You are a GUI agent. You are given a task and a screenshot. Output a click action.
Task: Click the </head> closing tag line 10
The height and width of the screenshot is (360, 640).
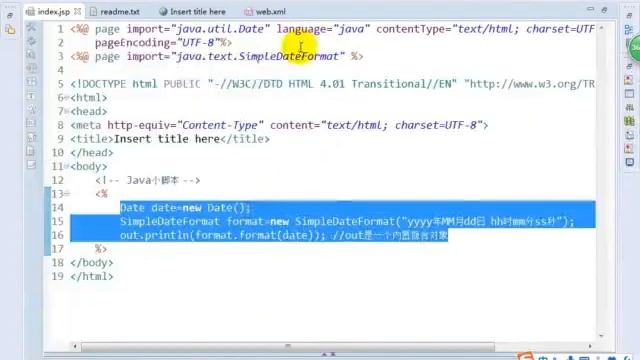click(x=91, y=153)
